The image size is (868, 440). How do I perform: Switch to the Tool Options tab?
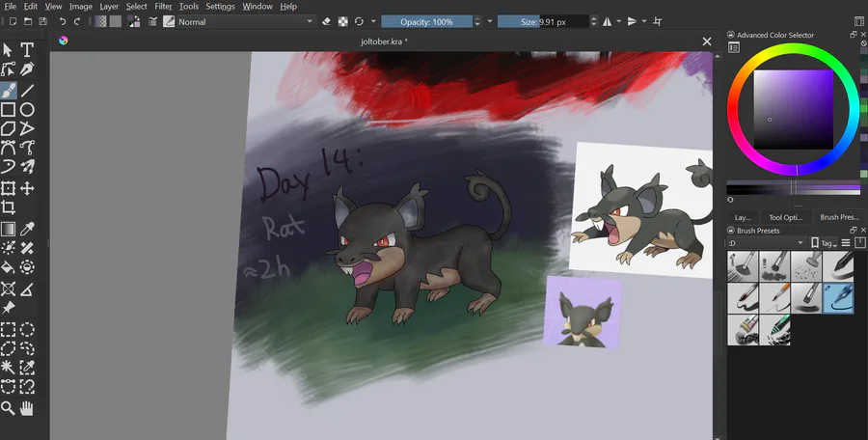(x=785, y=217)
